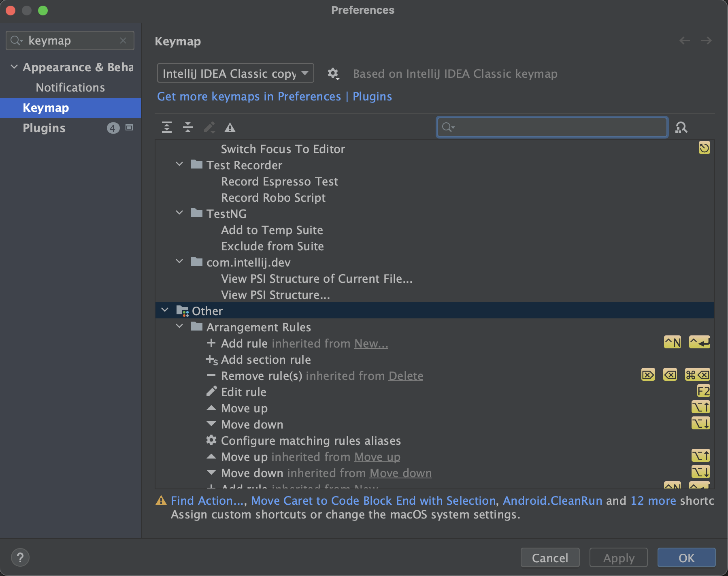This screenshot has height=576, width=728.
Task: Click the Find Actions by Shortcut icon
Action: tap(681, 128)
